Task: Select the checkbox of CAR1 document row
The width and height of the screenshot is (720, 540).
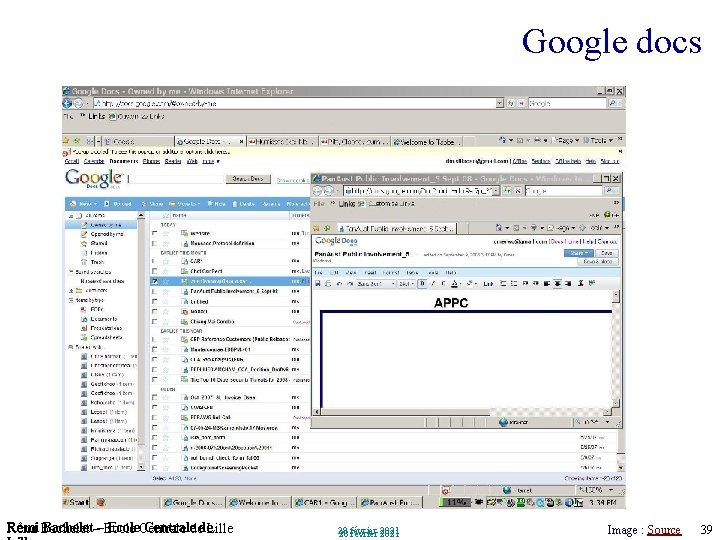Action: [155, 261]
